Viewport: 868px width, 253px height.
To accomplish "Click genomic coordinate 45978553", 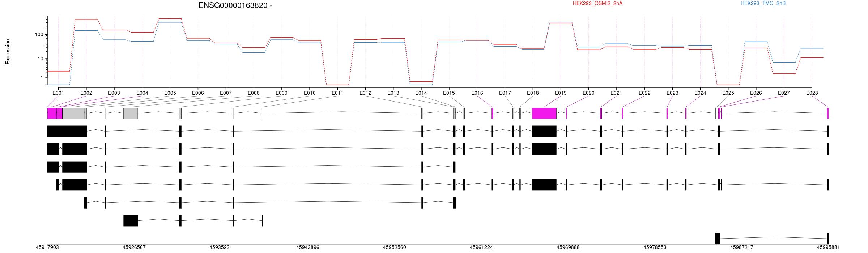I will (x=655, y=248).
